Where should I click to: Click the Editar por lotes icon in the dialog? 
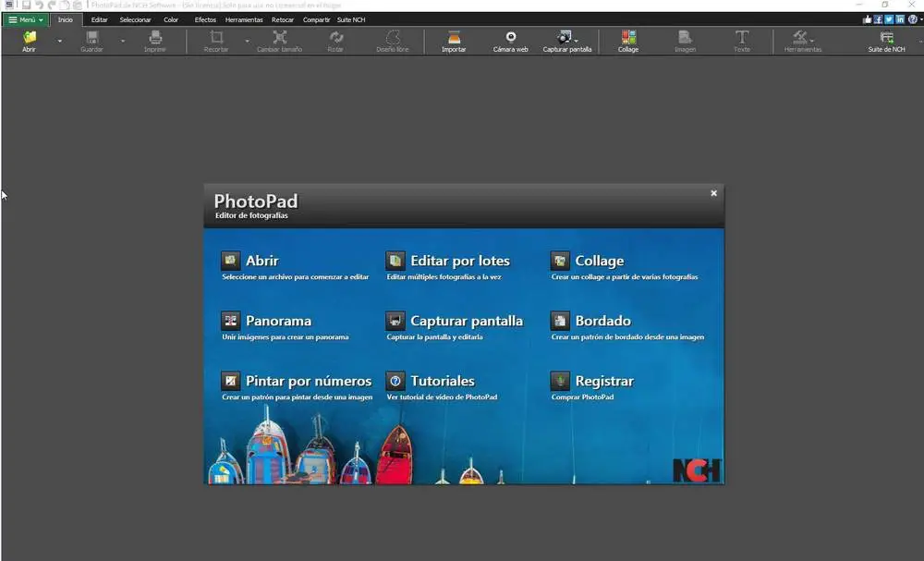[395, 261]
